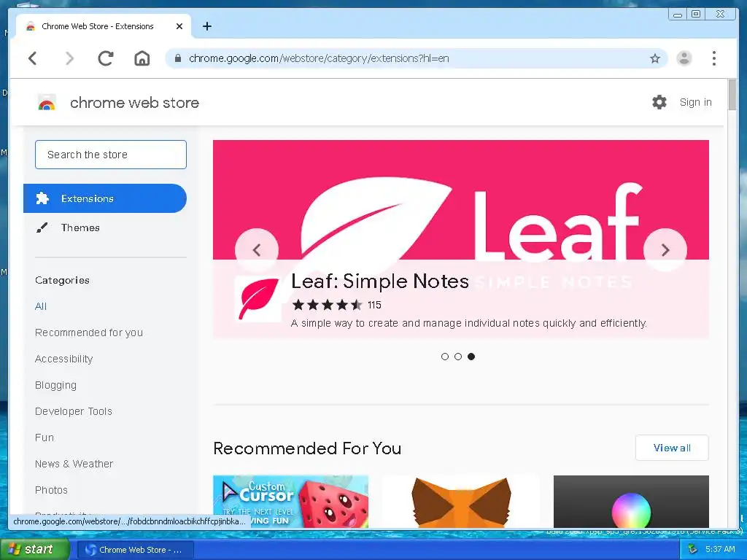The height and width of the screenshot is (560, 747).
Task: Open the profile avatar icon
Action: tap(684, 58)
